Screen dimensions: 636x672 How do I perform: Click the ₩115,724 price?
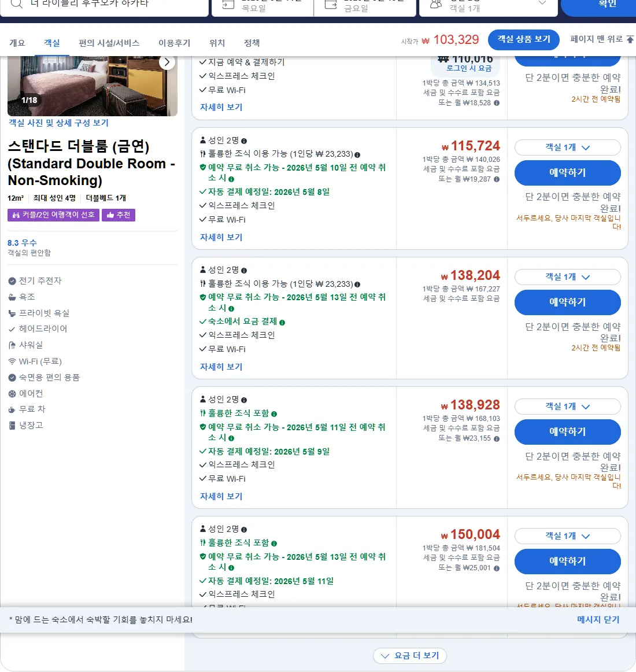tap(471, 146)
